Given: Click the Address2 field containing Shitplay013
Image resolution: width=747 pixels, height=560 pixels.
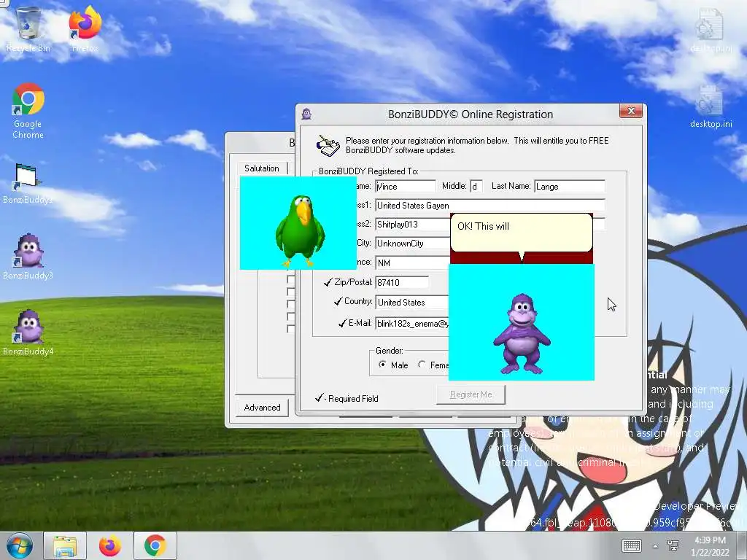Looking at the screenshot, I should (x=413, y=224).
